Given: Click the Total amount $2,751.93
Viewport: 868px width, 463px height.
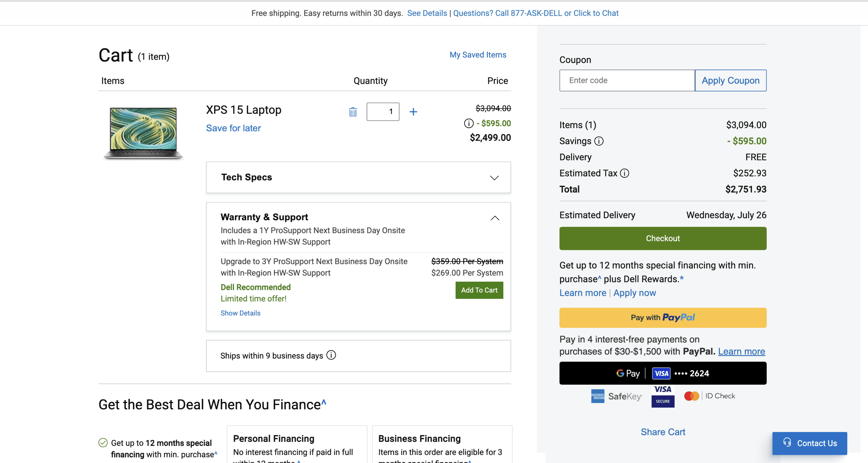Looking at the screenshot, I should 746,189.
